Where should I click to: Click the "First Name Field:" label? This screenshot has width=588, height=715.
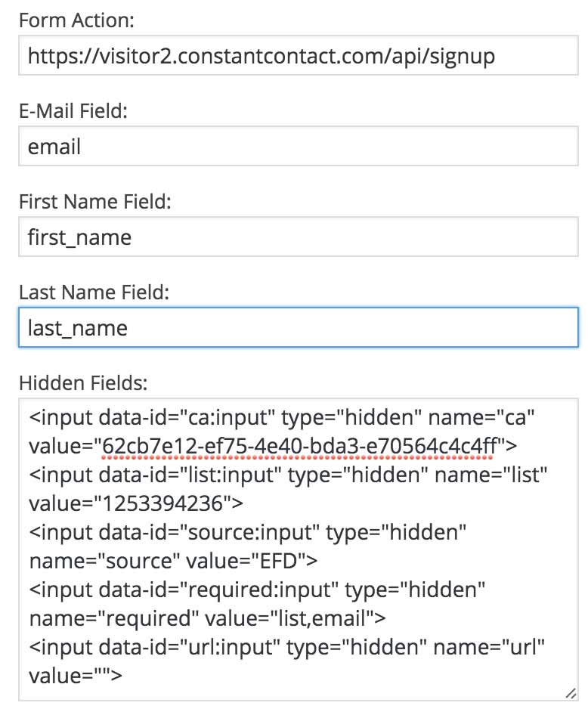coord(95,202)
